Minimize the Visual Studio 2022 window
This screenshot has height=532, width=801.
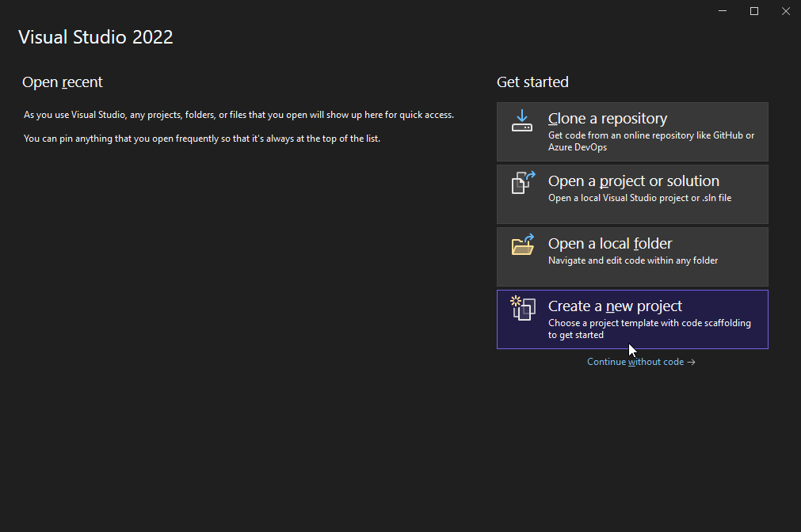(x=723, y=11)
